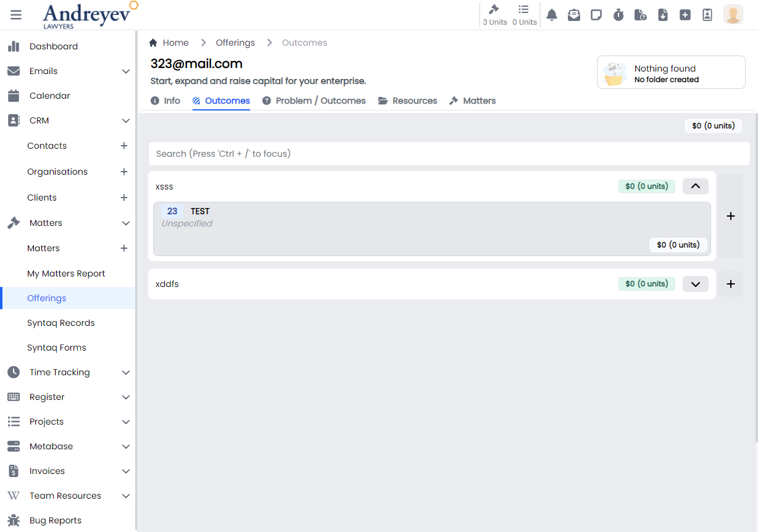Open Syntaq Records in sidebar

pos(61,323)
